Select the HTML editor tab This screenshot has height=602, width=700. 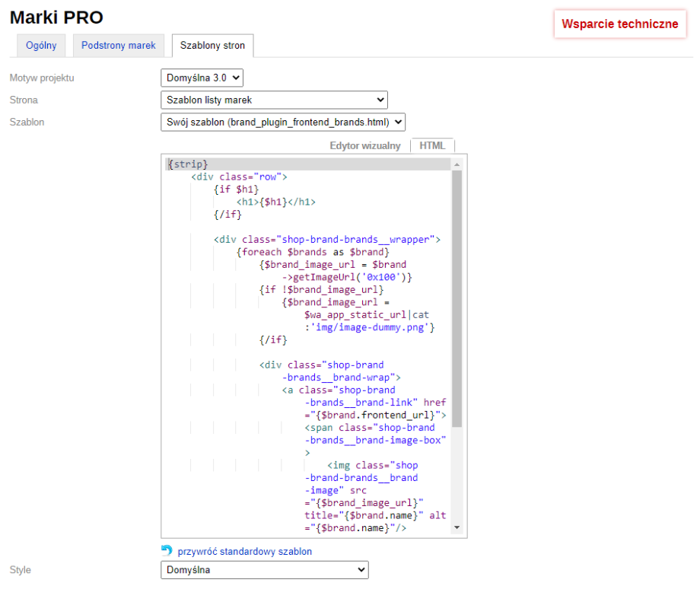coord(432,145)
